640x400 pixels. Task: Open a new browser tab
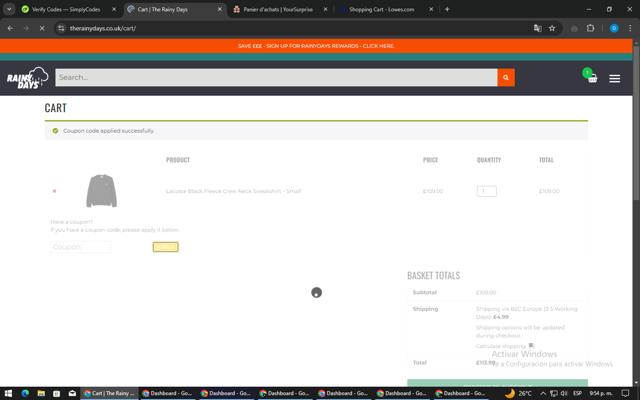447,9
